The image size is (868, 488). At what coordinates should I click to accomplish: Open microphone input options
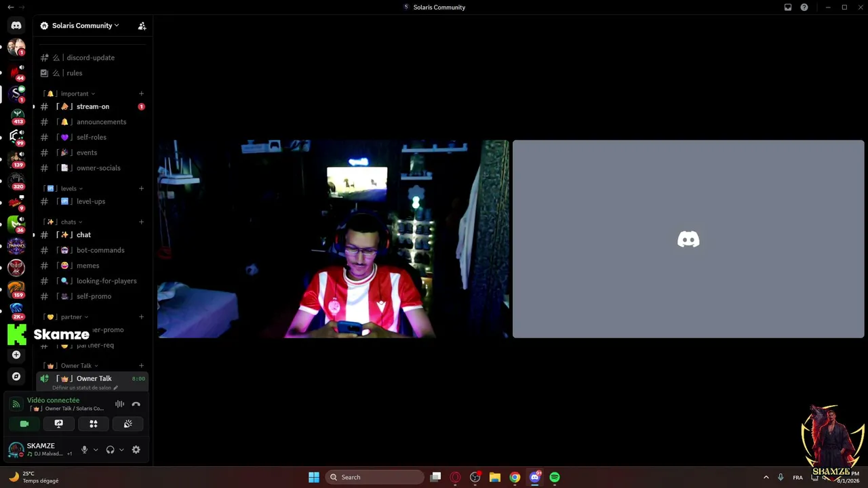96,449
